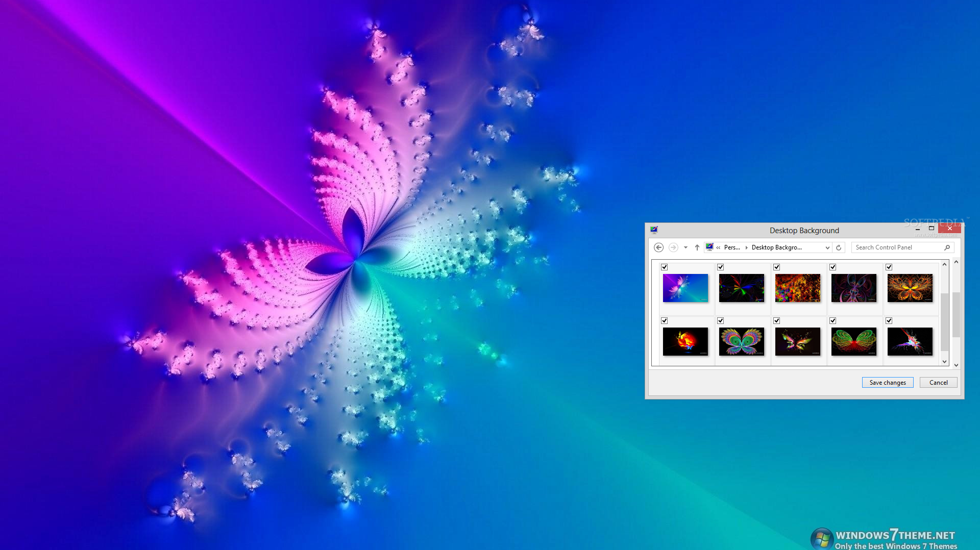Image resolution: width=980 pixels, height=550 pixels.
Task: Click the wallpaper list scroll-down arrow
Action: click(944, 362)
